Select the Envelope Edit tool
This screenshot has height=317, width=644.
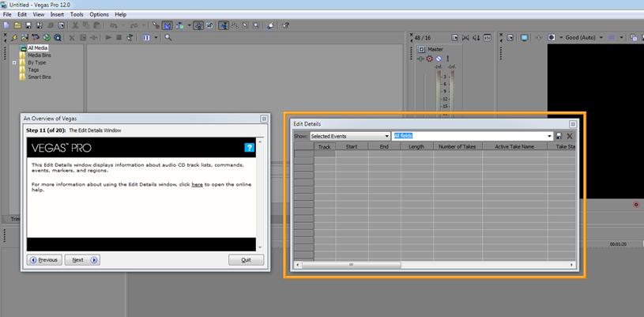pyautogui.click(x=234, y=25)
